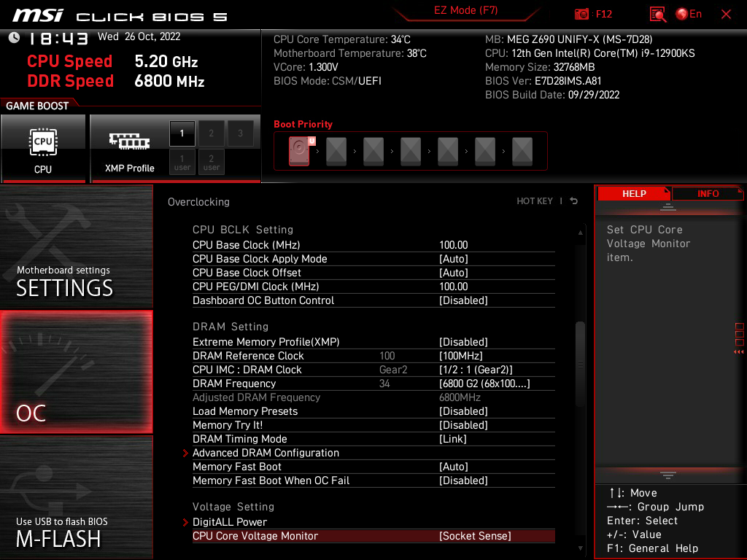
Task: Select XMP profile 1
Action: coord(182,133)
